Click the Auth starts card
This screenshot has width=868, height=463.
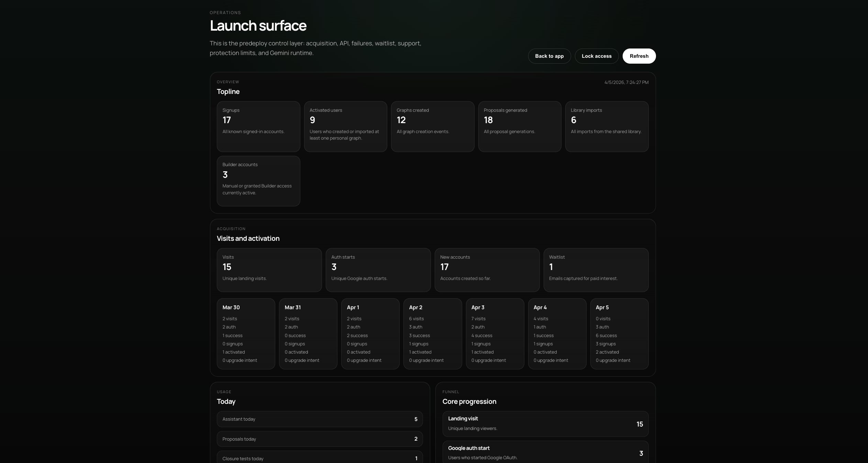coord(378,270)
